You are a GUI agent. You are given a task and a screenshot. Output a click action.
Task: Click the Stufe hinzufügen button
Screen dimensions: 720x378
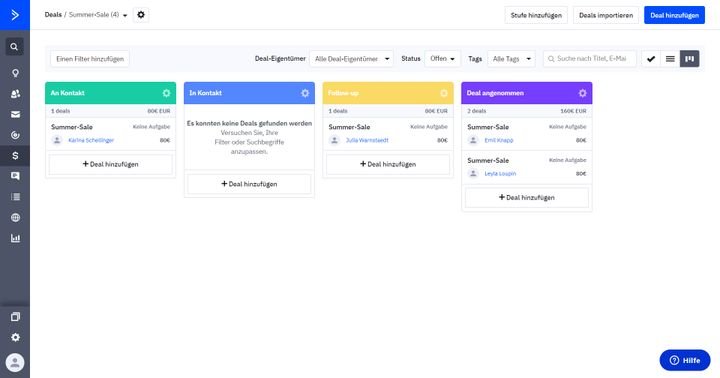(x=536, y=15)
